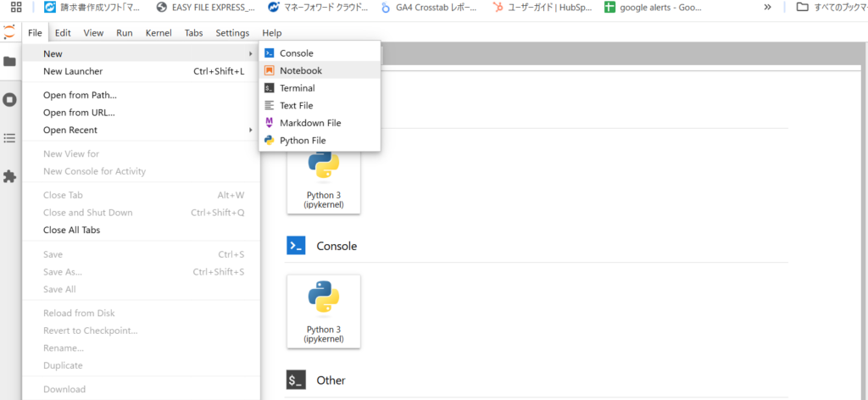Screen dimensions: 868x400
Task: Open the Running Terminals and Kernels sidebar icon
Action: [9, 100]
